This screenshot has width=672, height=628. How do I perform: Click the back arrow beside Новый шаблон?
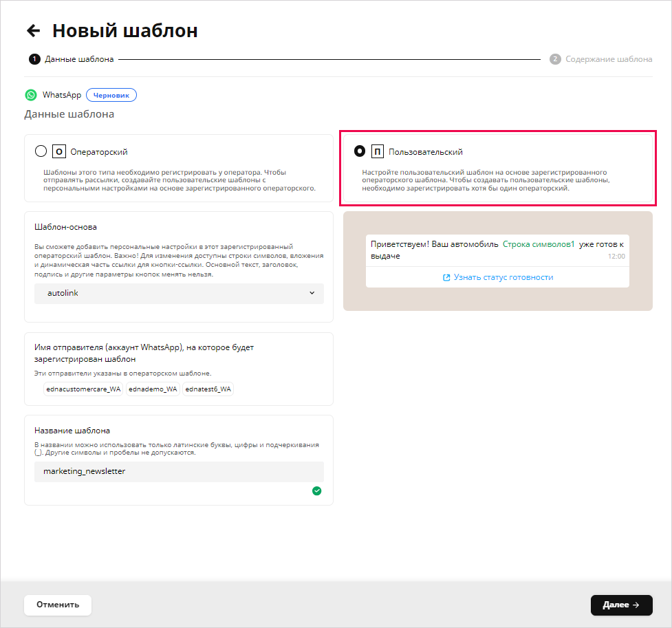point(34,31)
